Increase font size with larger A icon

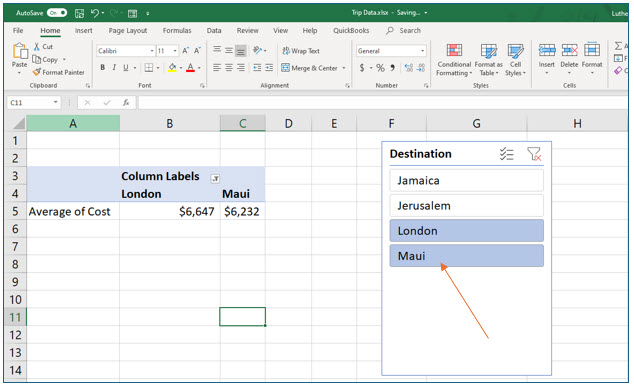pos(186,51)
